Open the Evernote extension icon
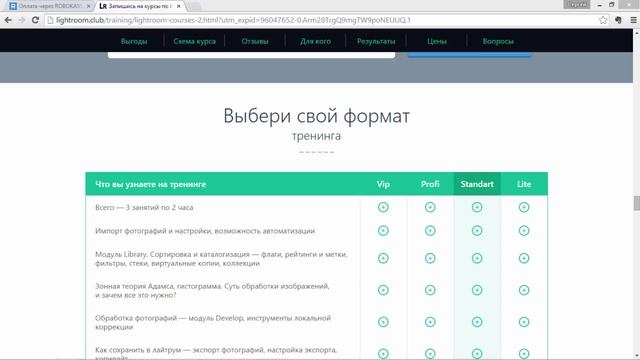640x360 pixels. pyautogui.click(x=618, y=20)
